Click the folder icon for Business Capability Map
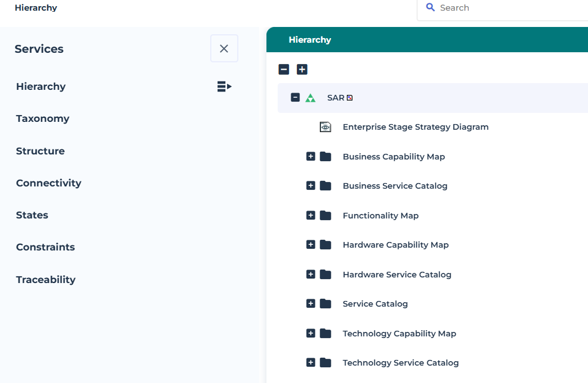The height and width of the screenshot is (383, 588). (325, 157)
